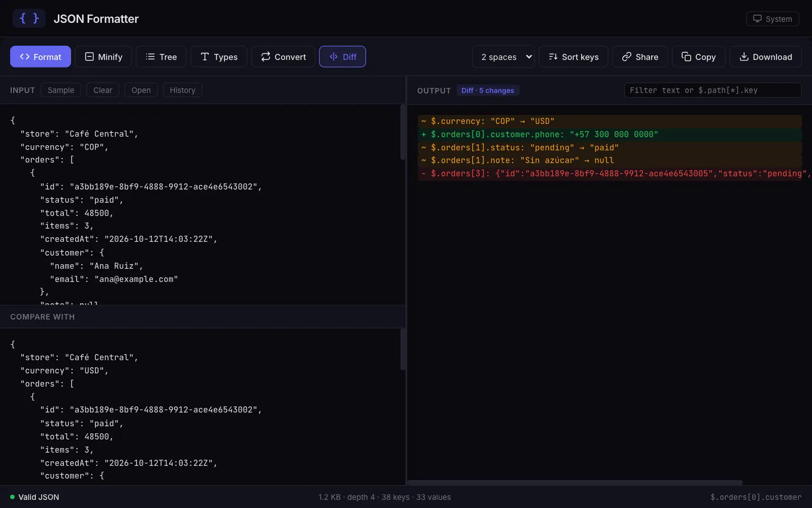
Task: Clear the input panel
Action: (103, 90)
